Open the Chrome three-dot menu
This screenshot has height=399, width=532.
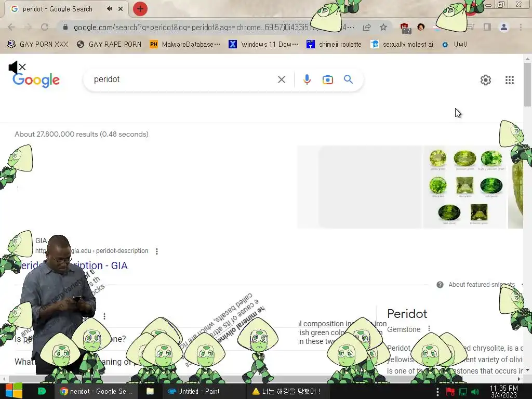point(521,27)
